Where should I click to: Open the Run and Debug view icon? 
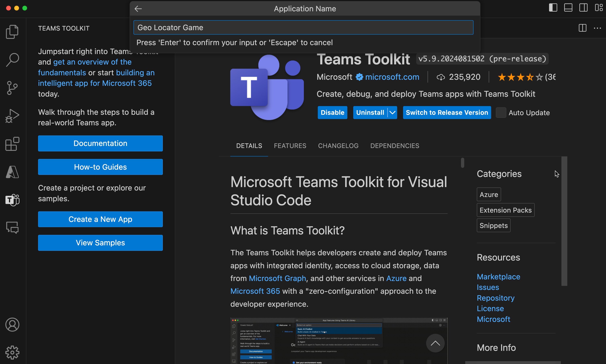coord(12,116)
